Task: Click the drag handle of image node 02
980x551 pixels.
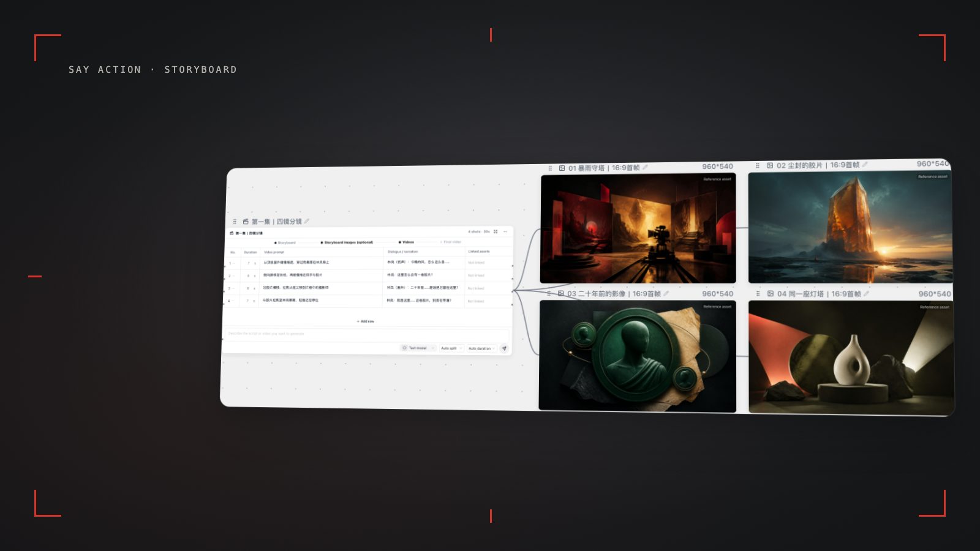Action: pos(758,165)
